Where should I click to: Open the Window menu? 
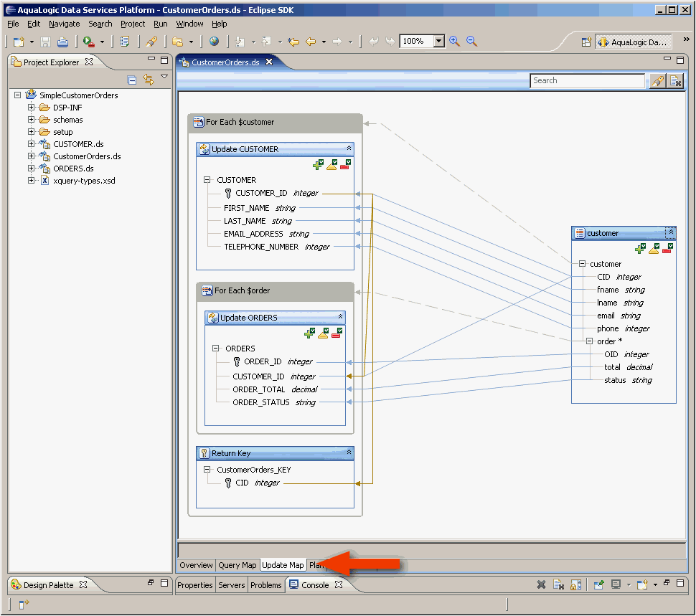pyautogui.click(x=189, y=24)
